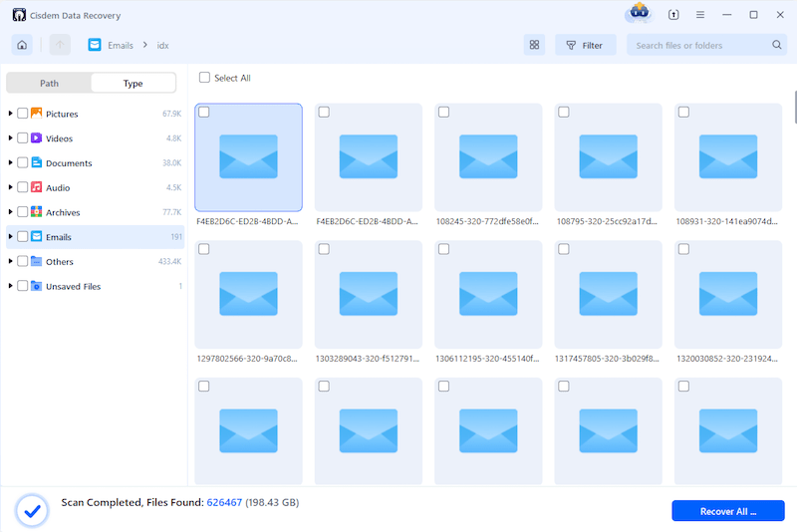Expand the Audio tree node
The image size is (797, 532).
pyautogui.click(x=10, y=187)
